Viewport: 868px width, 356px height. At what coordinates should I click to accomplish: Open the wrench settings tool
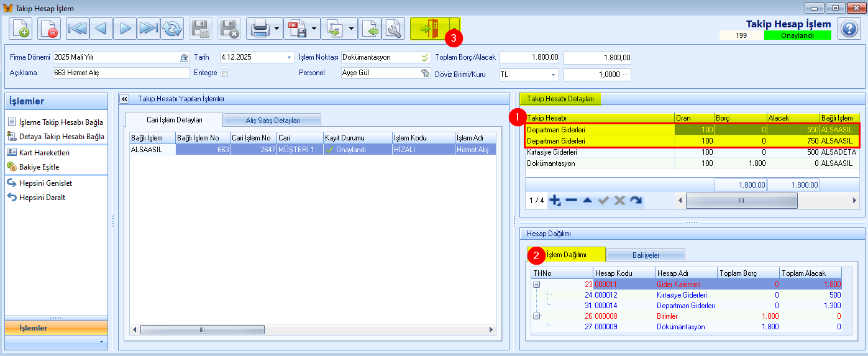(393, 29)
